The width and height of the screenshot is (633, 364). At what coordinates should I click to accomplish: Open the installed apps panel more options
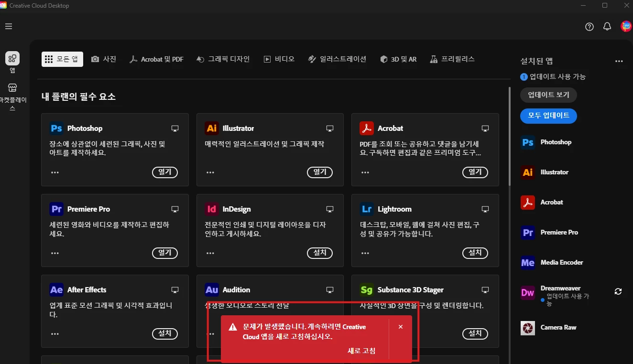tap(619, 61)
